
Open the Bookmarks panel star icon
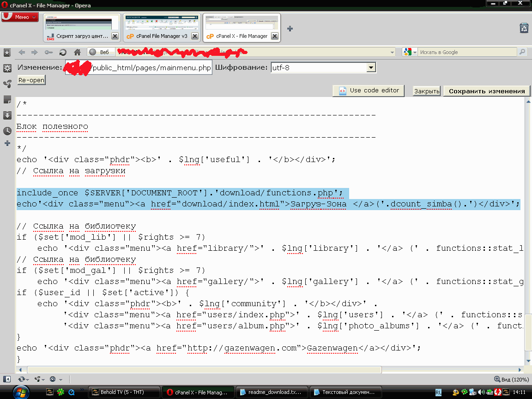tap(7, 53)
